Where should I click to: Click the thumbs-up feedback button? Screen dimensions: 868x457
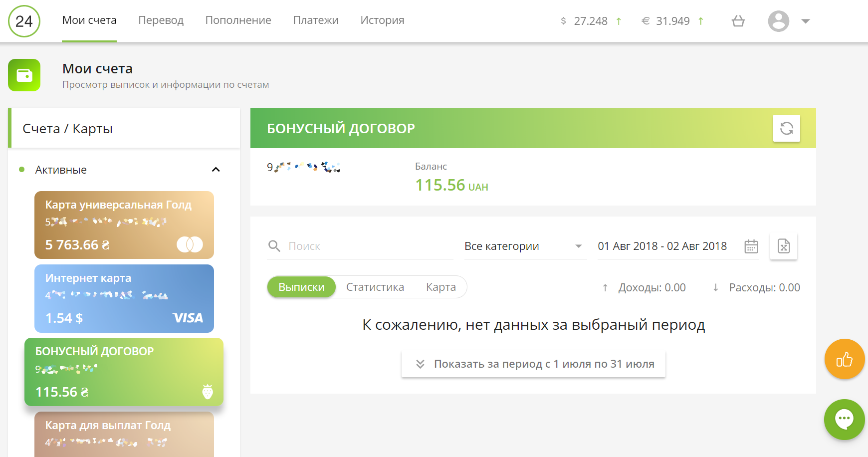[845, 359]
